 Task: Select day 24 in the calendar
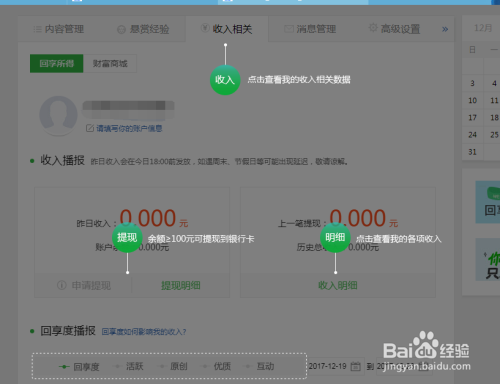472,135
